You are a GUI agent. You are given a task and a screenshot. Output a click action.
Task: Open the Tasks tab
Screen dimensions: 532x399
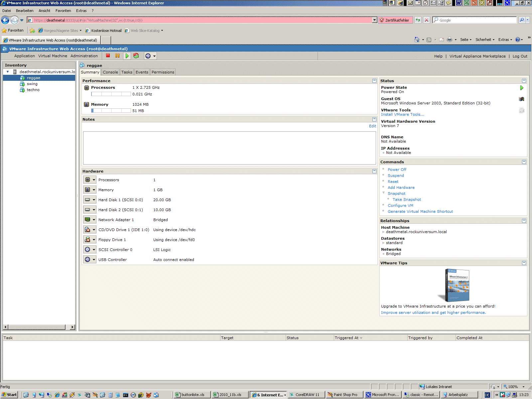[127, 72]
